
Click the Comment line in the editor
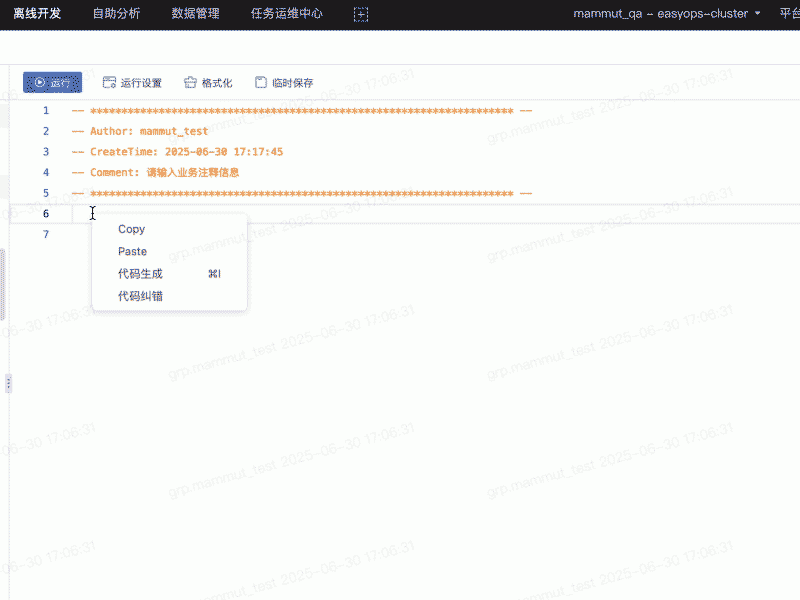click(x=155, y=172)
